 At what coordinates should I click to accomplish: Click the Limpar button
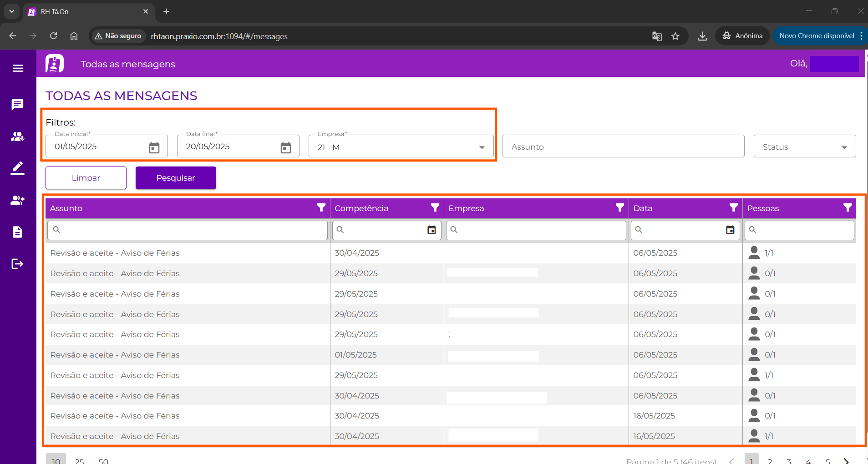point(86,178)
